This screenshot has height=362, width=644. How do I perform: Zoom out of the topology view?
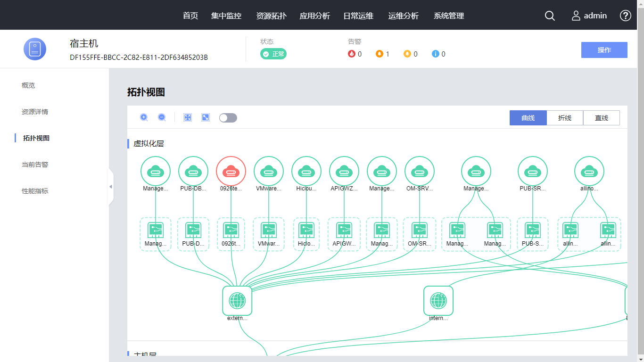pos(162,117)
